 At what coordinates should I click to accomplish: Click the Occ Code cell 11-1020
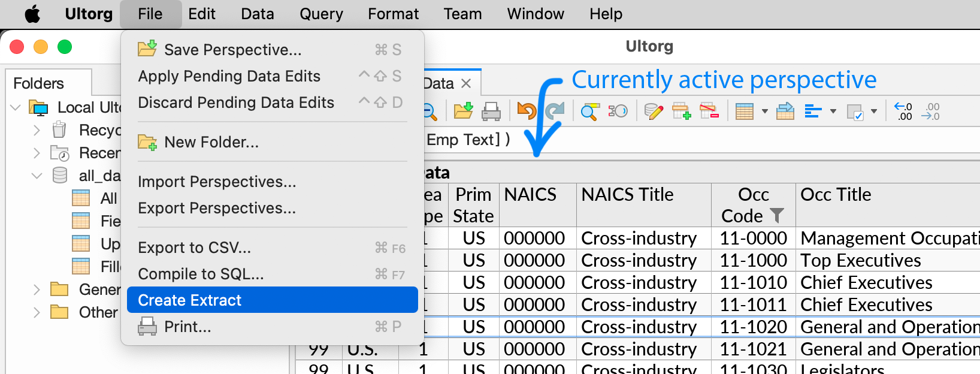(x=754, y=327)
